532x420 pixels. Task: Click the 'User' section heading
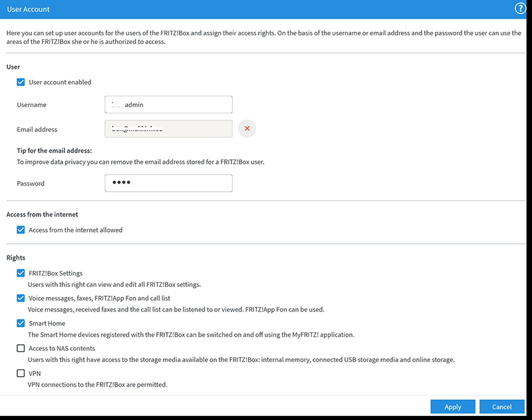click(x=13, y=67)
